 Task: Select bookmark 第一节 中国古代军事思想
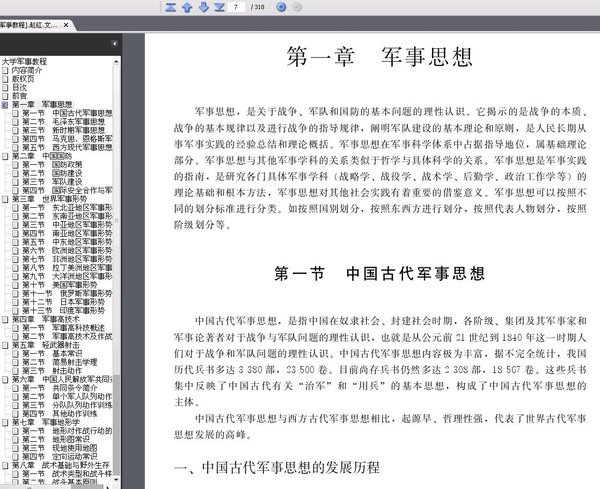67,113
